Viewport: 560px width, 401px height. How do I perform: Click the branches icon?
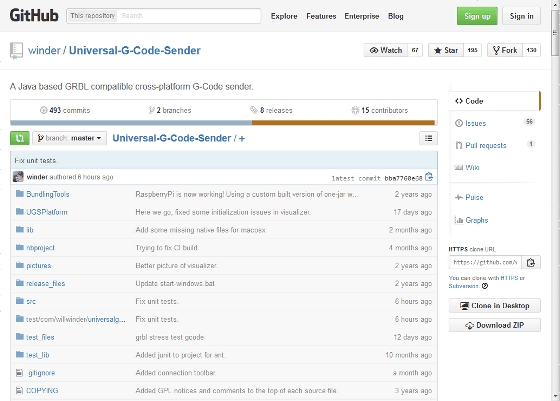tap(151, 110)
